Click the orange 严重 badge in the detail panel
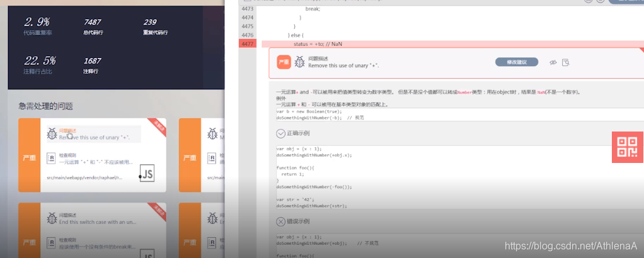 click(284, 62)
